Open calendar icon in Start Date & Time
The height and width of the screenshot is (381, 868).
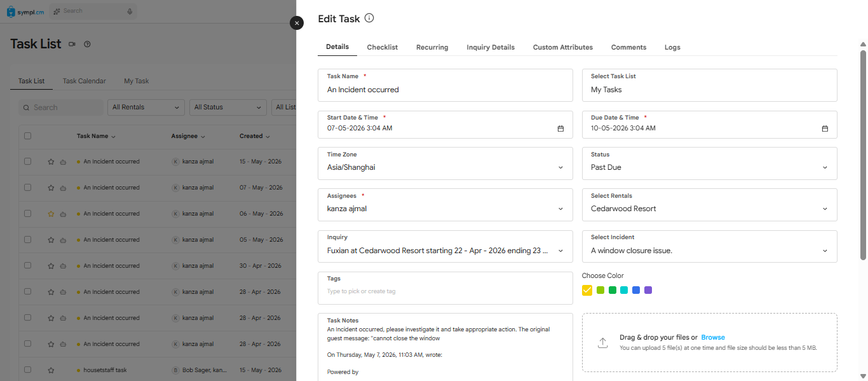[560, 128]
